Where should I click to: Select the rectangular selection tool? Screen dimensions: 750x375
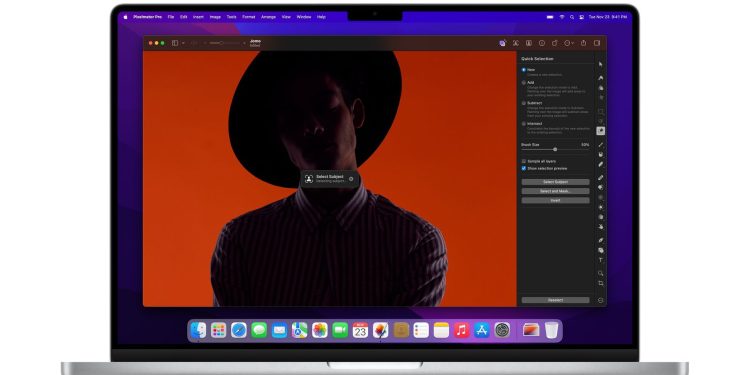(601, 111)
